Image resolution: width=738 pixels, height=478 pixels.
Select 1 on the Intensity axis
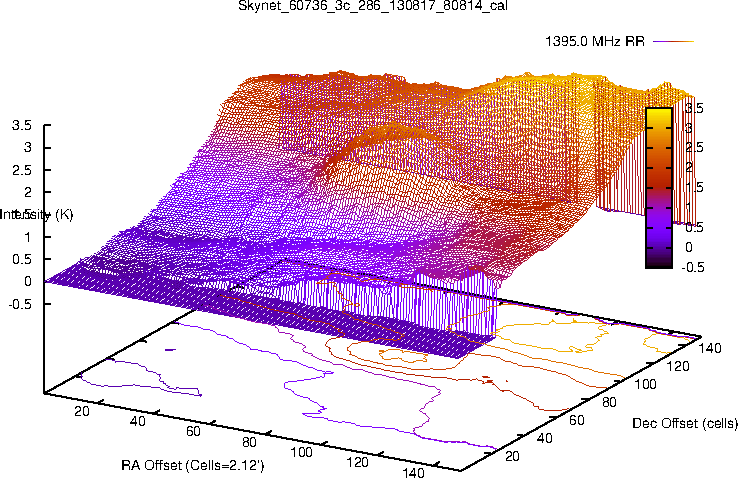(x=28, y=237)
